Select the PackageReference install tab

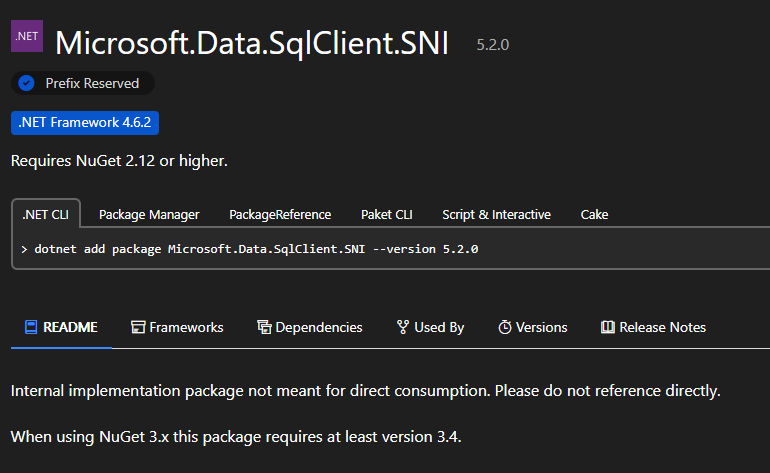pyautogui.click(x=280, y=214)
